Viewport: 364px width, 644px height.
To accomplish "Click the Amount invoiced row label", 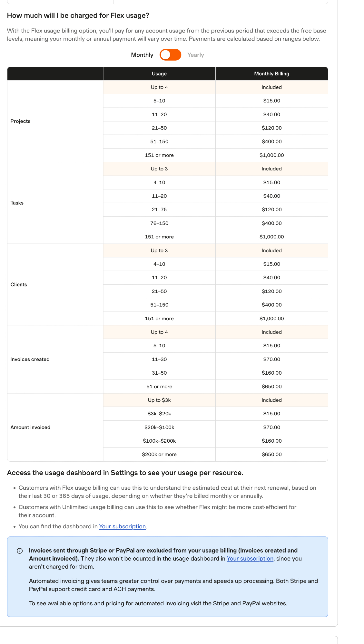I will point(30,427).
